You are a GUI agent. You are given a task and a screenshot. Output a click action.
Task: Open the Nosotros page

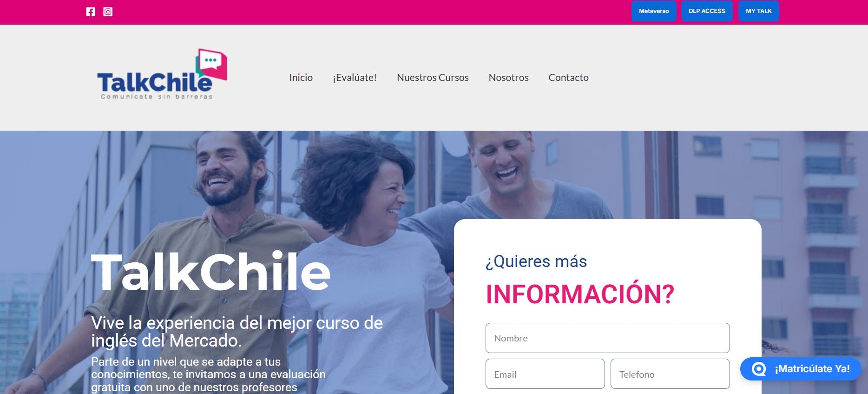pos(508,78)
